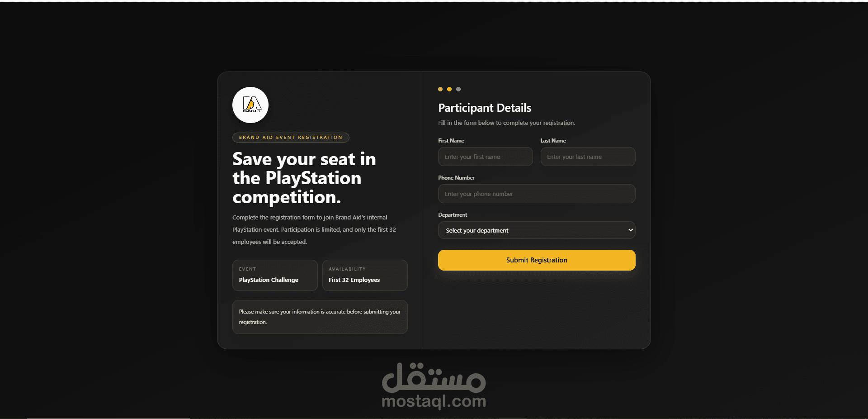
Task: Click the Department field label
Action: [453, 215]
